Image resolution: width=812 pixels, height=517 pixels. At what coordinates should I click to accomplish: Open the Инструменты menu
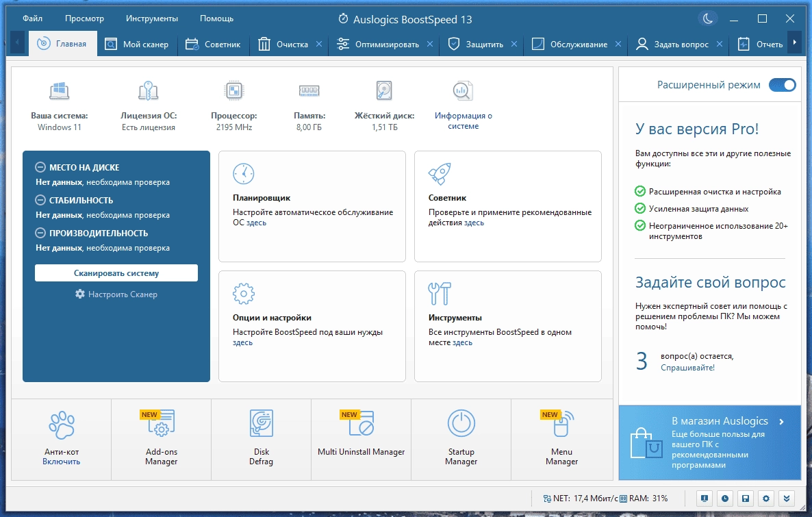pos(152,18)
